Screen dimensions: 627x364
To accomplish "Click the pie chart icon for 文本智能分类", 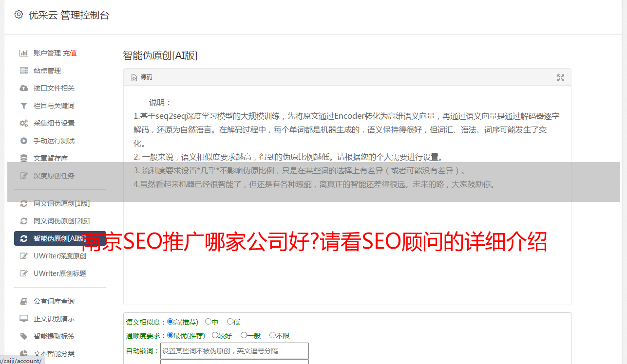I will [x=23, y=354].
